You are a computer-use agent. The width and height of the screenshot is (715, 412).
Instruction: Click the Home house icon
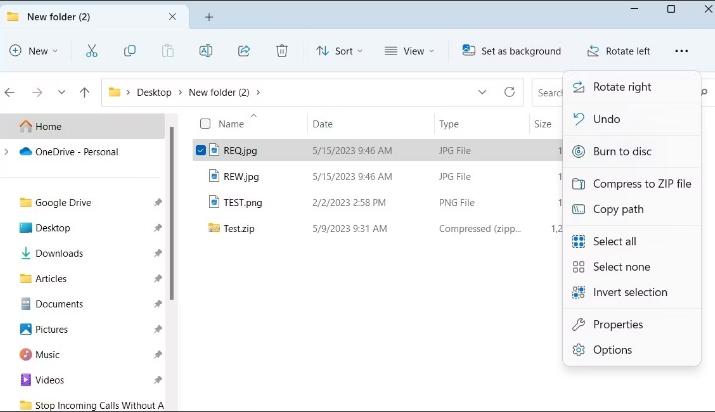(x=26, y=126)
